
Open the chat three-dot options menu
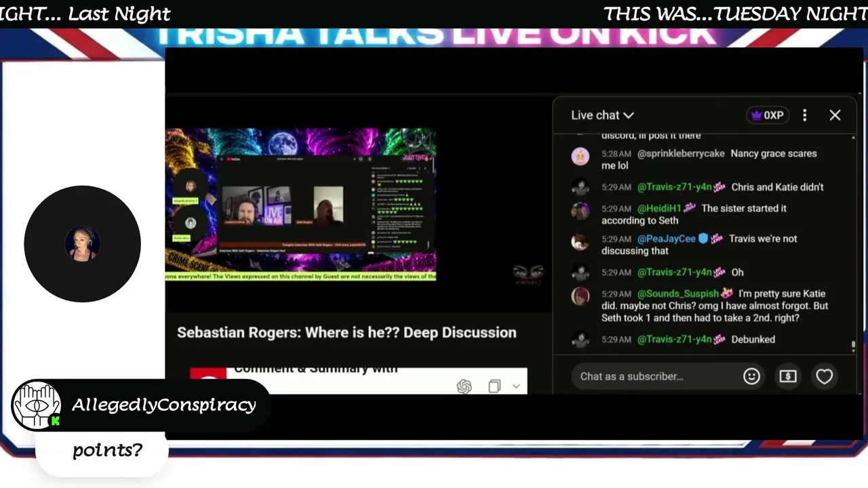805,115
